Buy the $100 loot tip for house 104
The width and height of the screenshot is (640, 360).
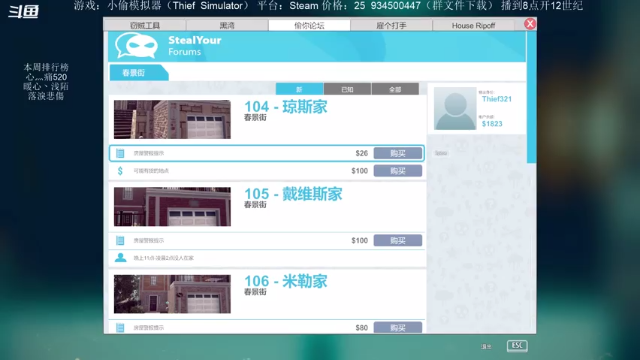(x=398, y=171)
